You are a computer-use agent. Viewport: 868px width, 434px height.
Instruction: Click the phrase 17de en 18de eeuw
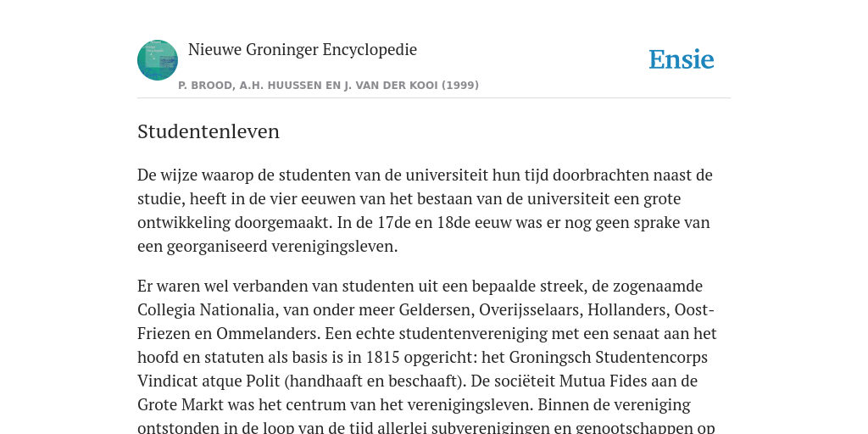click(x=437, y=223)
